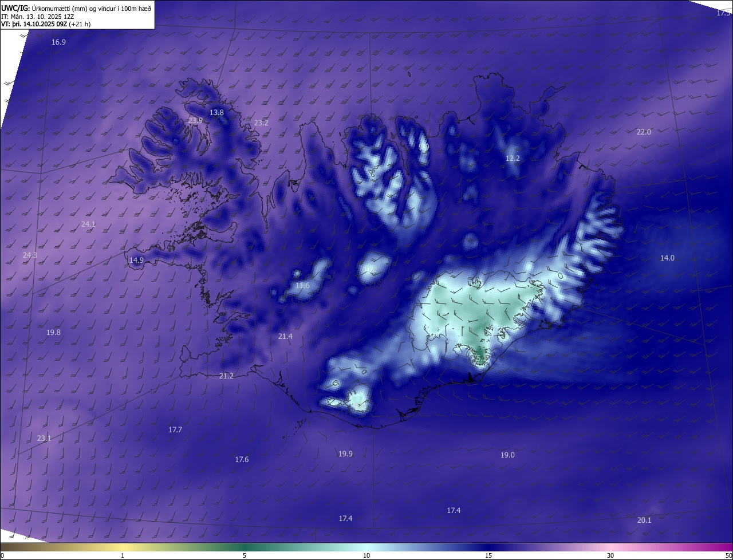The height and width of the screenshot is (560, 733).
Task: Click the color scale tick labeled 0
Action: [2, 555]
